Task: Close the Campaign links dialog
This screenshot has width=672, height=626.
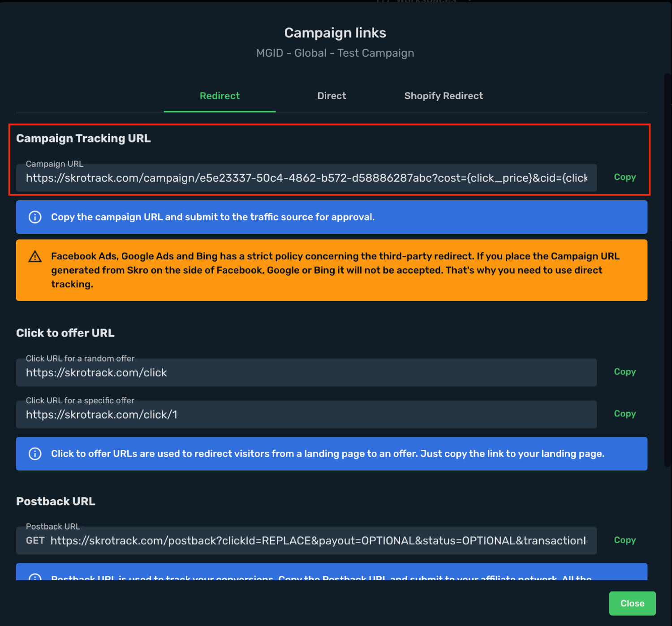Action: 632,603
